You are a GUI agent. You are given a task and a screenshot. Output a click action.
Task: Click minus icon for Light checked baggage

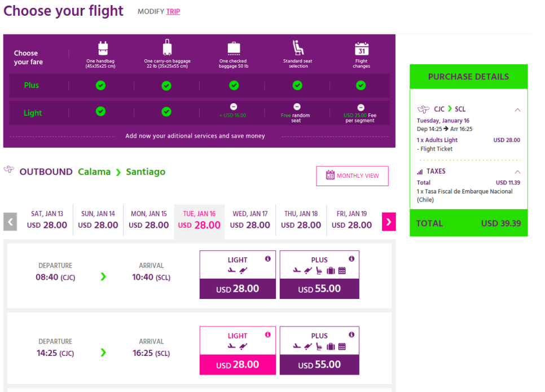(234, 107)
